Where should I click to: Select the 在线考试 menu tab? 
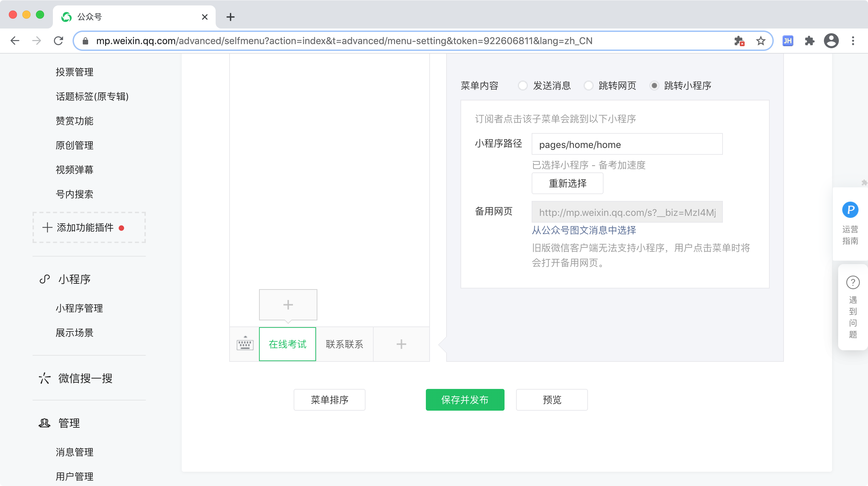(x=288, y=344)
